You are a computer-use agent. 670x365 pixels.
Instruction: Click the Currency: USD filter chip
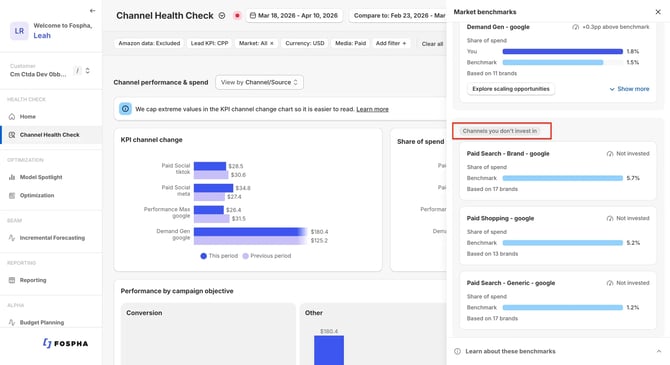coord(305,43)
